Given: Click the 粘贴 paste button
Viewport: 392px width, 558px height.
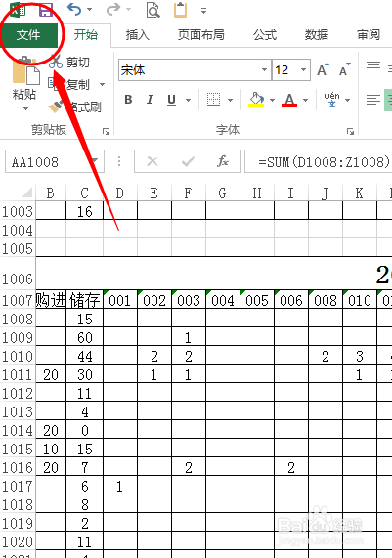Looking at the screenshot, I should click(x=24, y=84).
